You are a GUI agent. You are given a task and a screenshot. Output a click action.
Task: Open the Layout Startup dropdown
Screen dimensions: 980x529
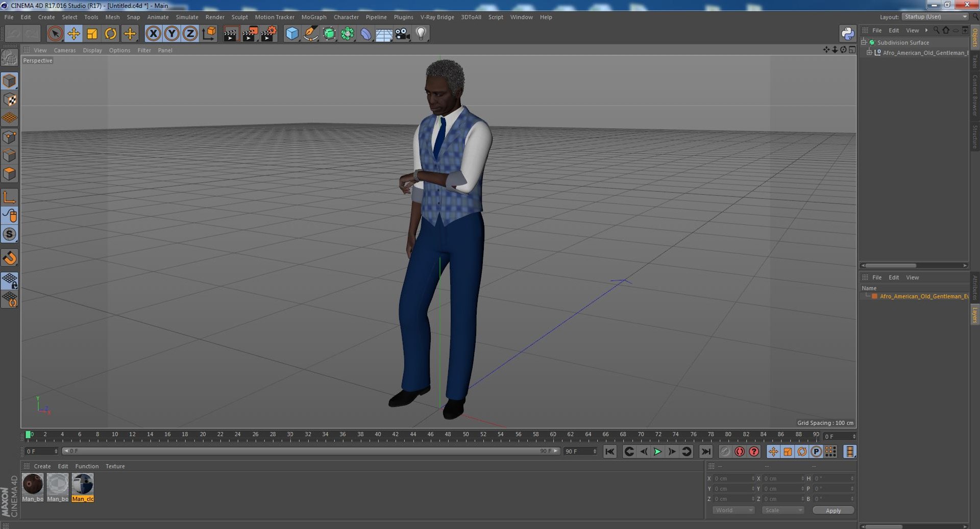(x=935, y=17)
